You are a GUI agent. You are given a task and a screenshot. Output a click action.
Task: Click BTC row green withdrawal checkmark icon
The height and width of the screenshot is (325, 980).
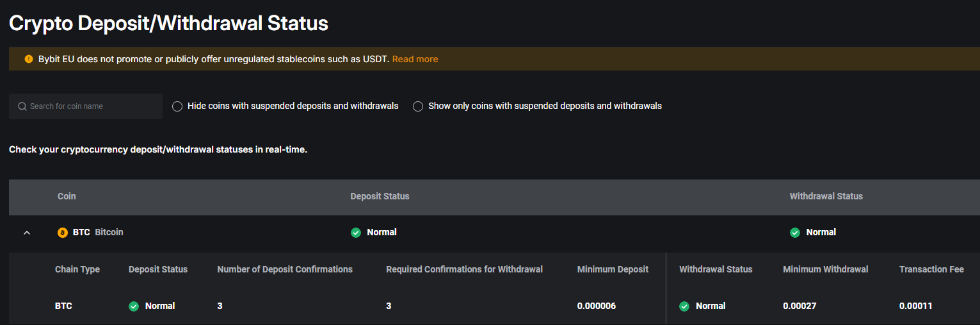coord(795,233)
